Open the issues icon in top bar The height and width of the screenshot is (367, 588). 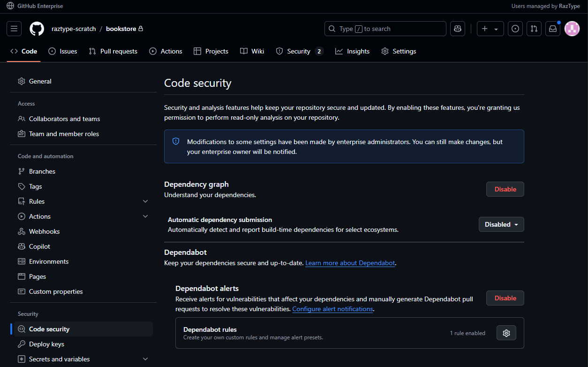515,29
